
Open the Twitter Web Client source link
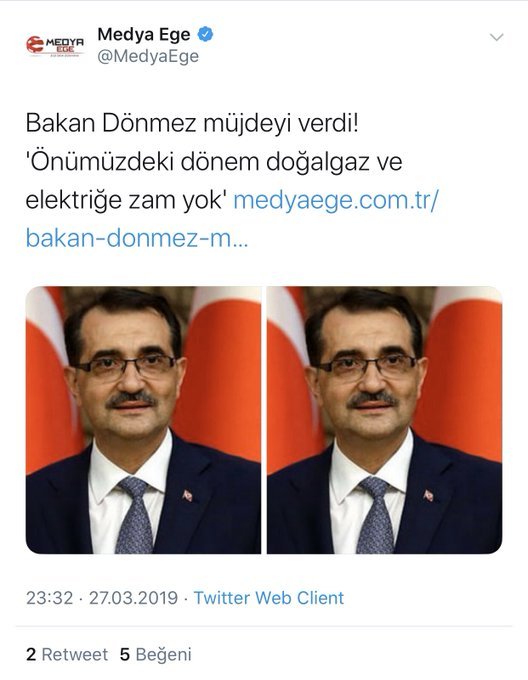268,598
